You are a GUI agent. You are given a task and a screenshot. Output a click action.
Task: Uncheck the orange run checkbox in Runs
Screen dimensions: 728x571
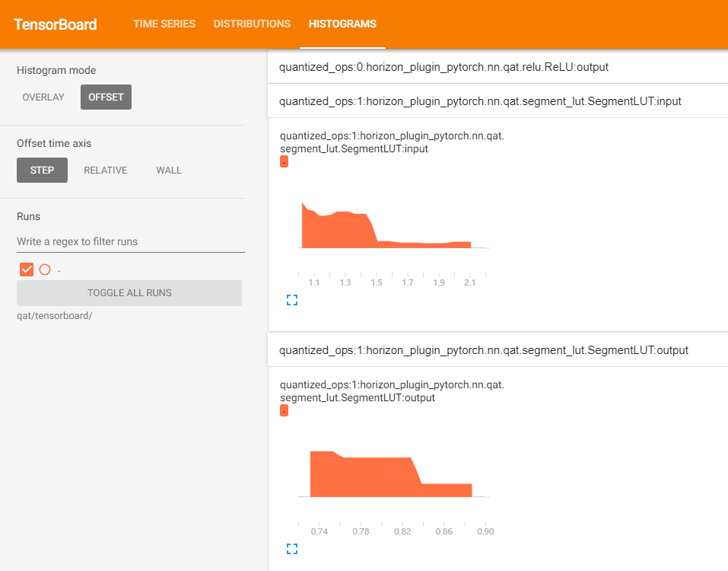[x=27, y=270]
